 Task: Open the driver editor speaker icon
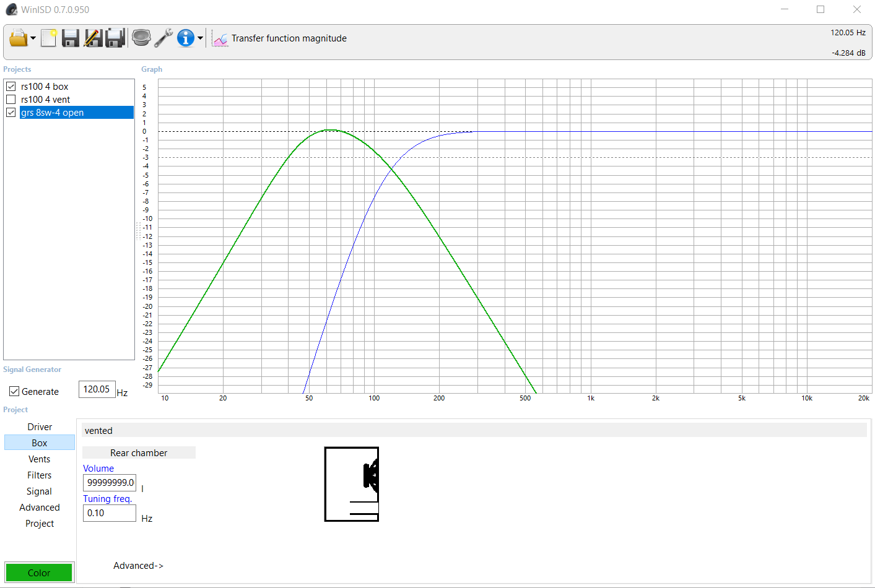[141, 38]
